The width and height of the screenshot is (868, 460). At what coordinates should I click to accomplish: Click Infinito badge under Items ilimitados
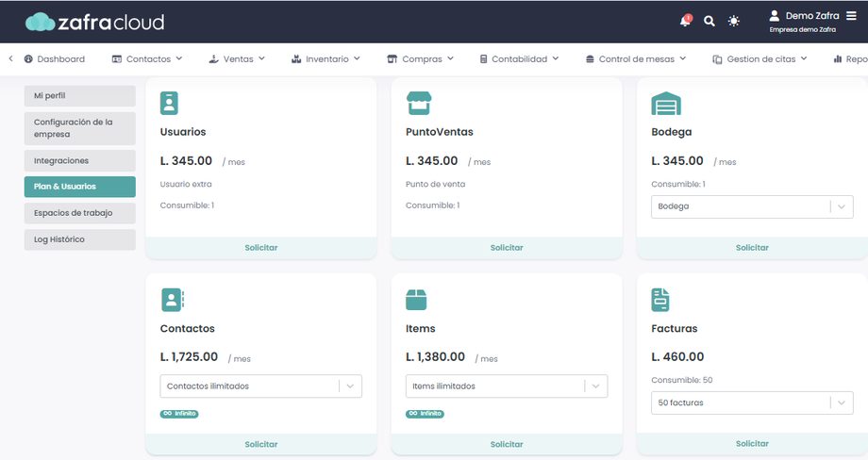tap(425, 414)
